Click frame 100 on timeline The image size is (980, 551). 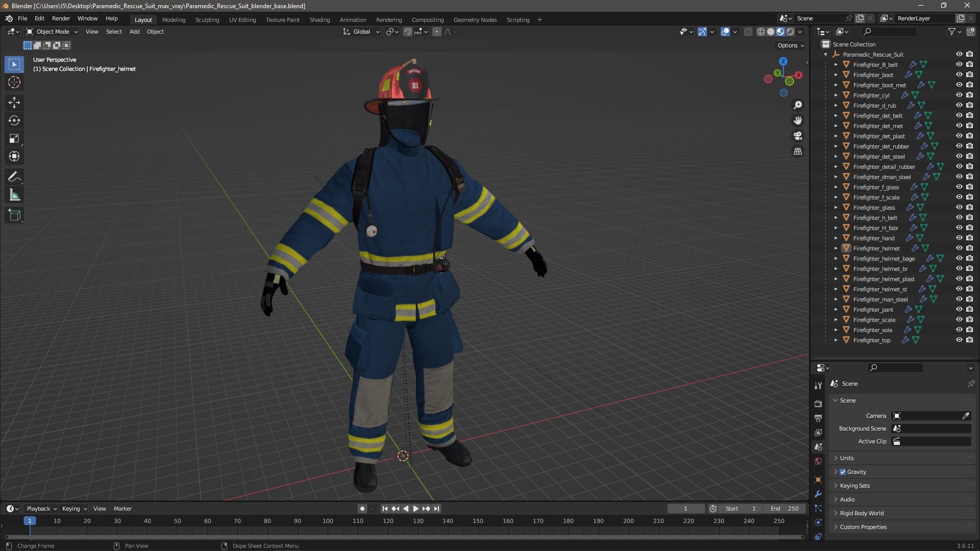[x=328, y=521]
